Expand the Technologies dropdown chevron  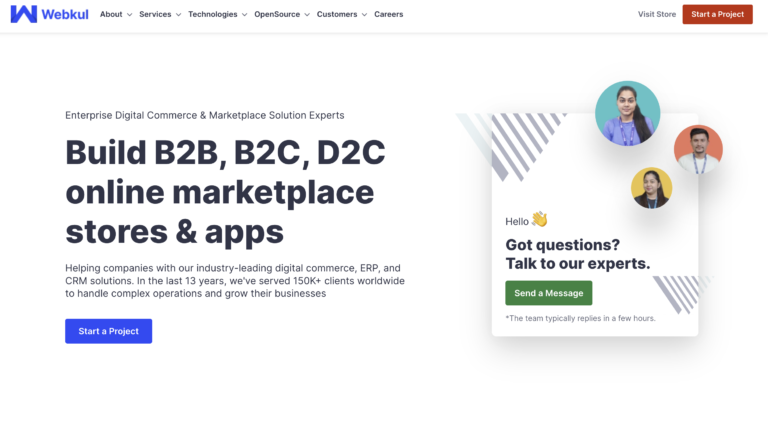(x=244, y=15)
